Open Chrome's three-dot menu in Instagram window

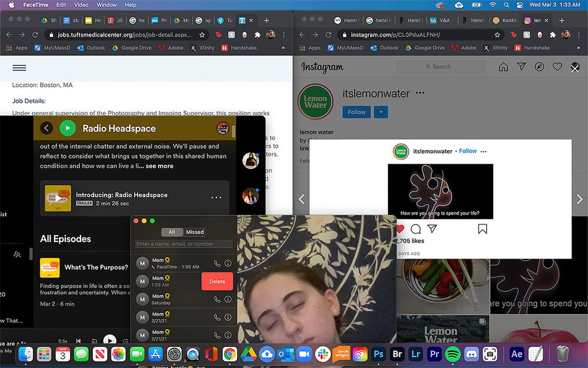tap(579, 35)
